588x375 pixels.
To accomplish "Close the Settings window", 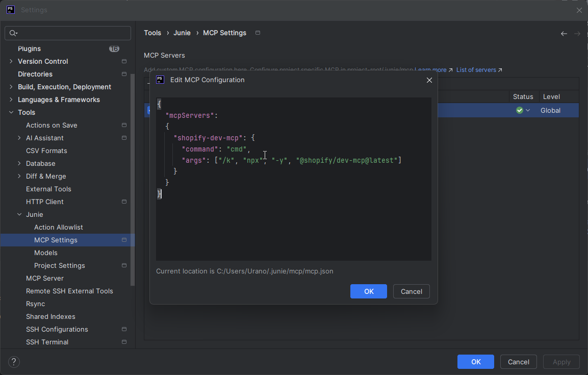I will [579, 10].
